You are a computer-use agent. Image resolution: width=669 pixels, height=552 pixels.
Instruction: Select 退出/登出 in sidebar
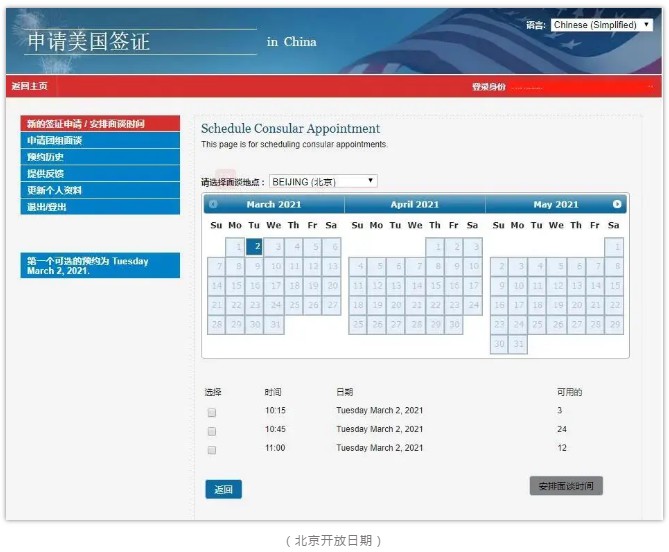pos(100,207)
